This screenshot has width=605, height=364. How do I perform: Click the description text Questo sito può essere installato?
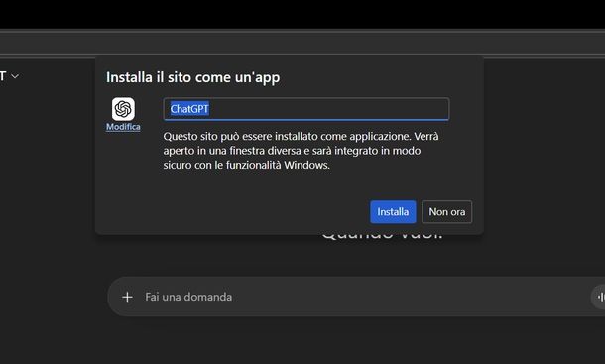301,151
